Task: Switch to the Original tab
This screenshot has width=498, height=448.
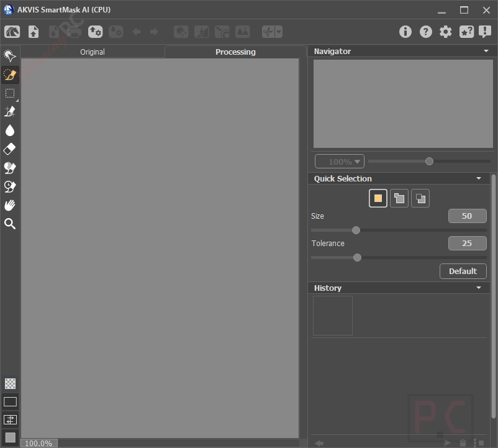Action: pyautogui.click(x=93, y=52)
